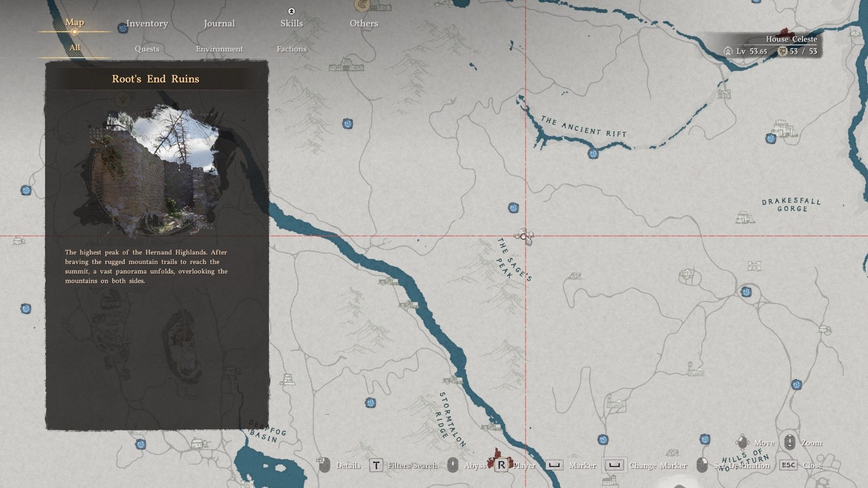The width and height of the screenshot is (868, 488).
Task: Select the Factions filter tab
Action: pos(292,49)
